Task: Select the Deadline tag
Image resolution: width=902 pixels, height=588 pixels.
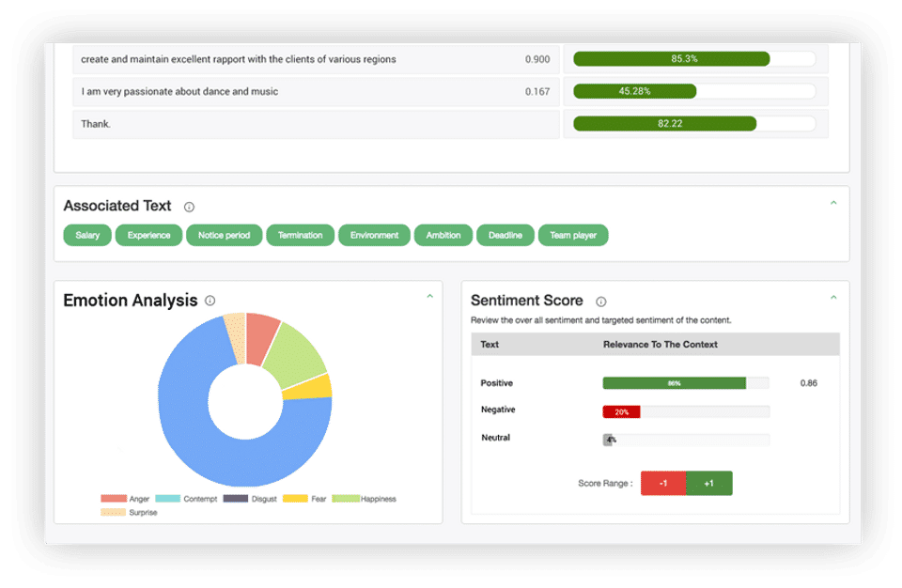Action: pyautogui.click(x=505, y=236)
